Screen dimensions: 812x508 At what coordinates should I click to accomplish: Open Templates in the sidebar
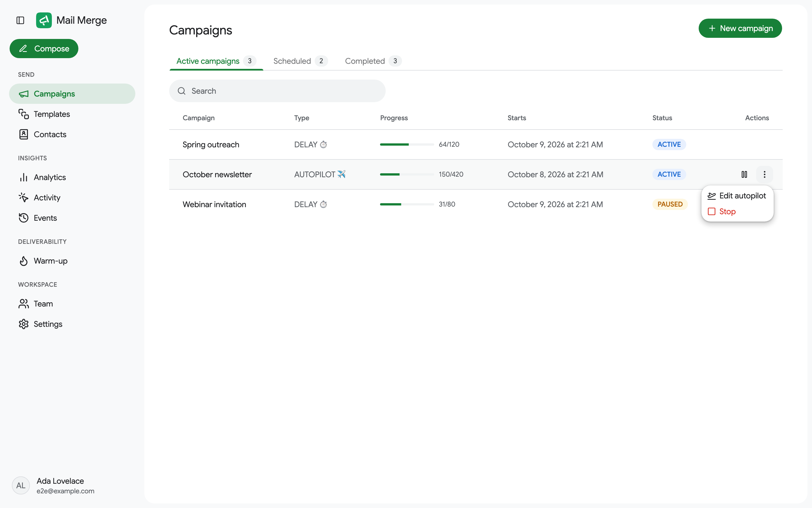coord(72,114)
